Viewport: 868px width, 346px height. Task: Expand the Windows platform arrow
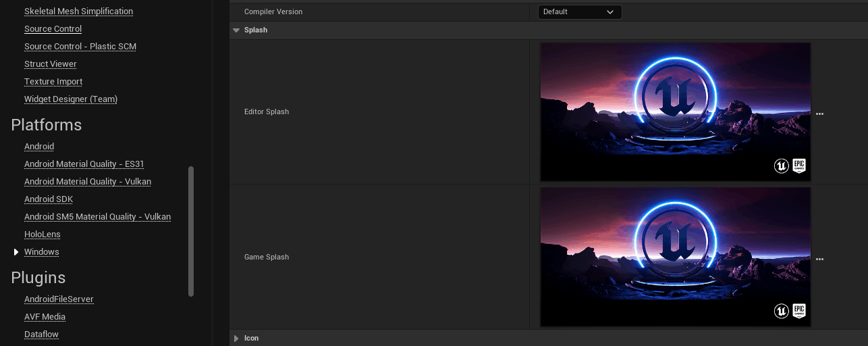[x=16, y=252]
